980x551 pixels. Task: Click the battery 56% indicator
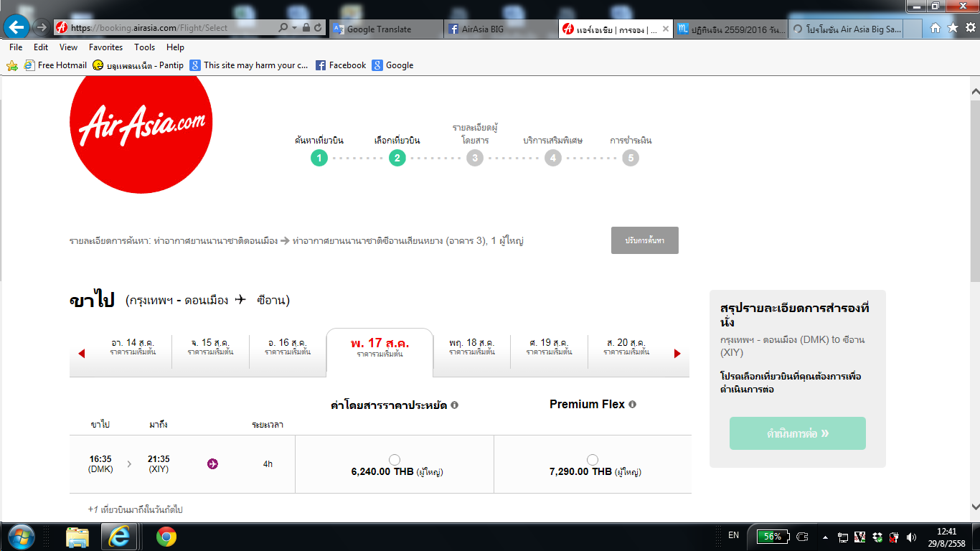coord(773,537)
